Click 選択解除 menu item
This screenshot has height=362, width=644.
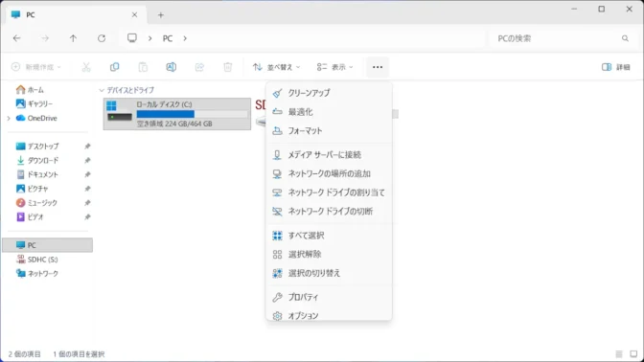coord(329,255)
